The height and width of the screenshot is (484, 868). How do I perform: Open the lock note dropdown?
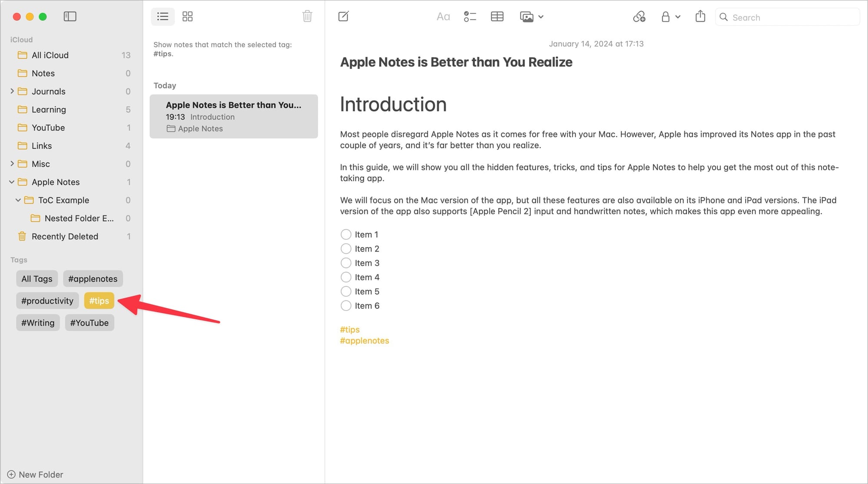[670, 17]
